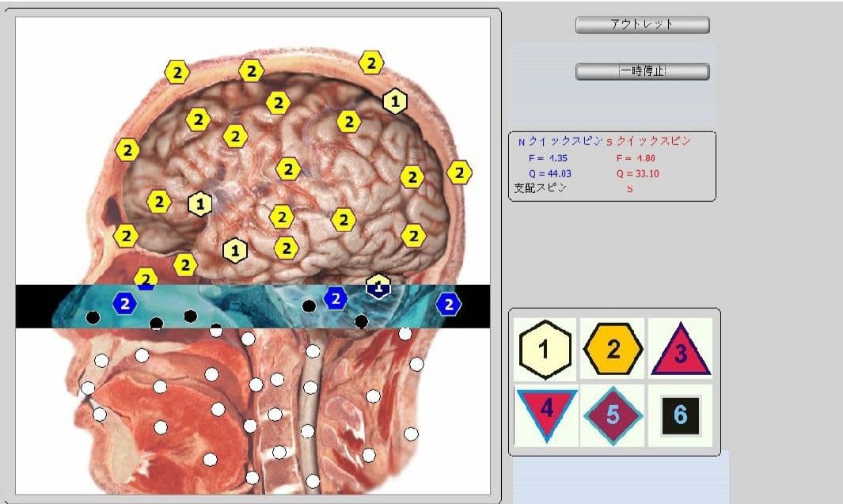Screen dimensions: 843x504
Task: Pick the diamond 5 legend icon
Action: (613, 415)
